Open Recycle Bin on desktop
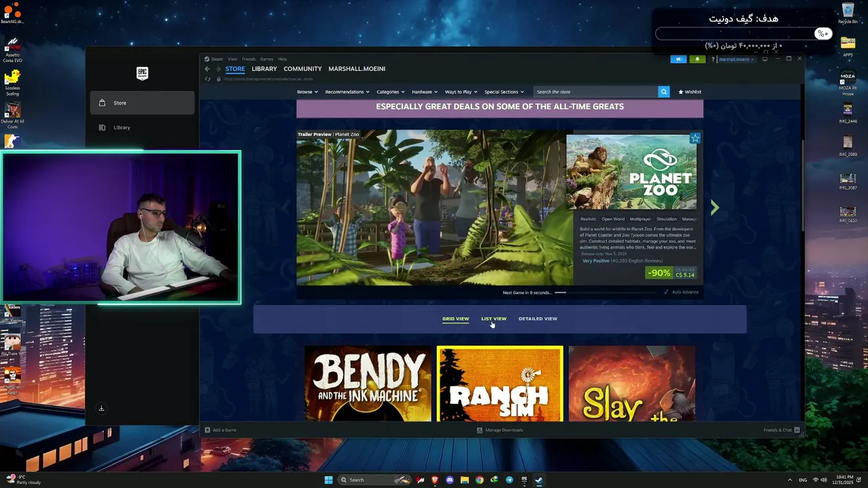Viewport: 868px width, 488px height. (848, 13)
